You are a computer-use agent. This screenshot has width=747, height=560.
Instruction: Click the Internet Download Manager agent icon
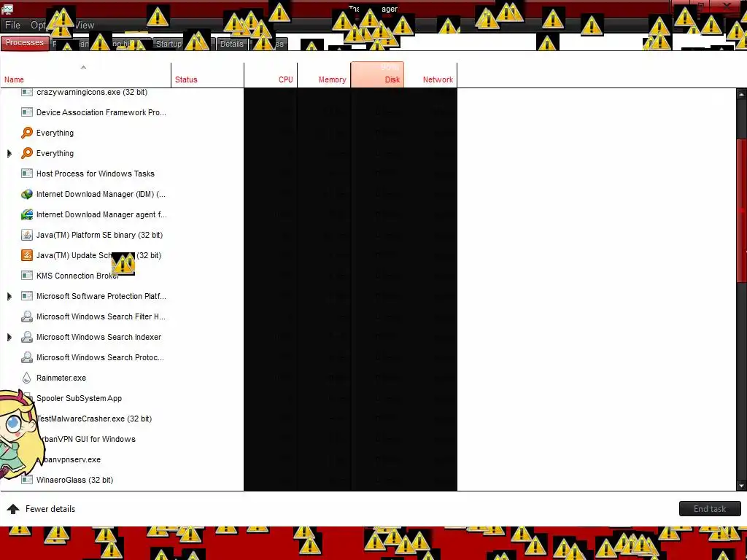coord(27,215)
